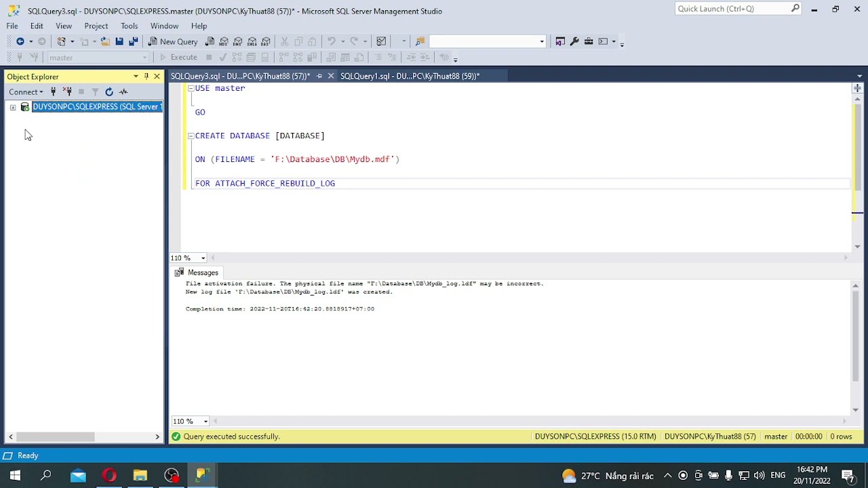Open the Object Explorer window position dropdown
The width and height of the screenshot is (868, 488).
[136, 77]
